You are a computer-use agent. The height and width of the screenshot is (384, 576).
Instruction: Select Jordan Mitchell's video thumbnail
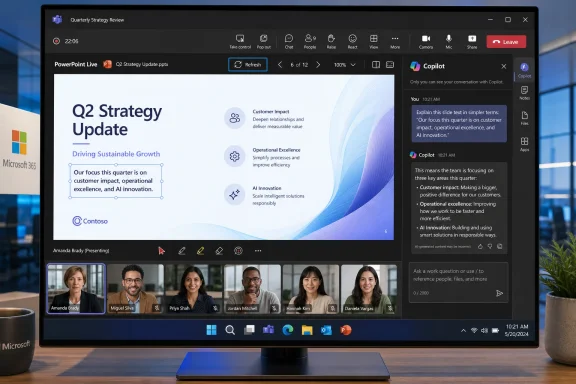tap(252, 288)
